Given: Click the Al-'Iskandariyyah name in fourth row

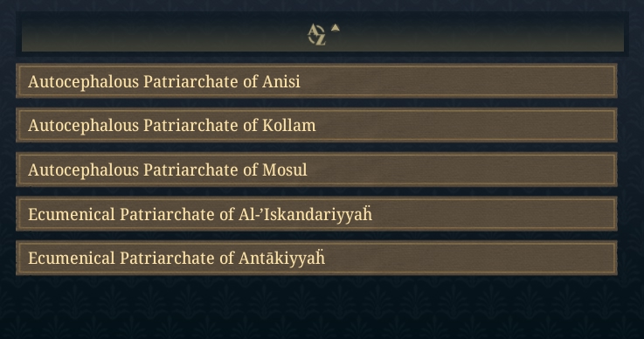Looking at the screenshot, I should click(305, 214).
